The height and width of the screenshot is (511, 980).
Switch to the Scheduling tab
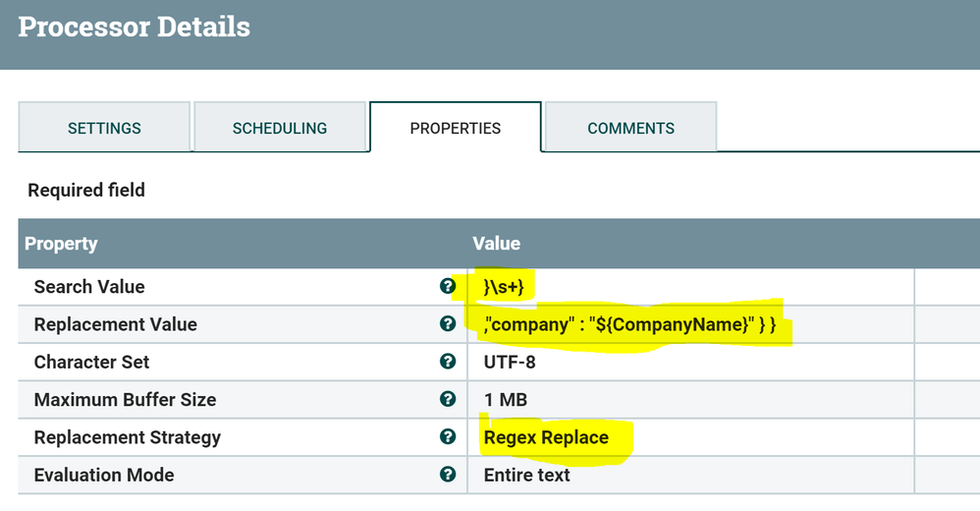(280, 128)
